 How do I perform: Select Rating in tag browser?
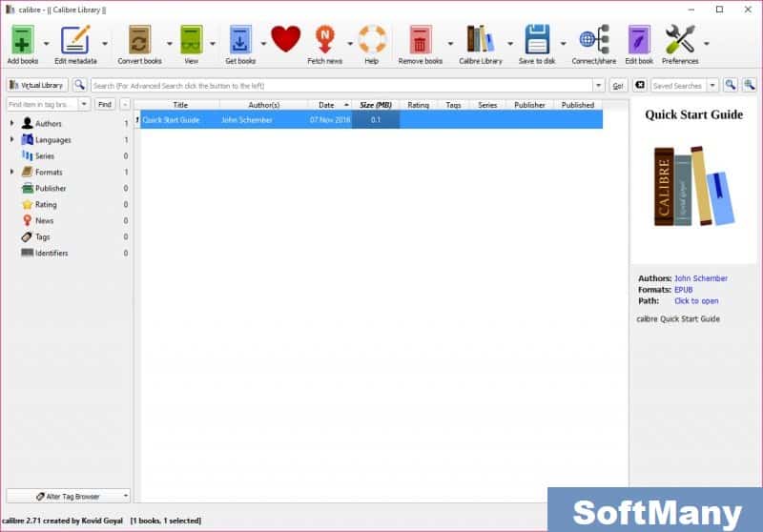[46, 204]
